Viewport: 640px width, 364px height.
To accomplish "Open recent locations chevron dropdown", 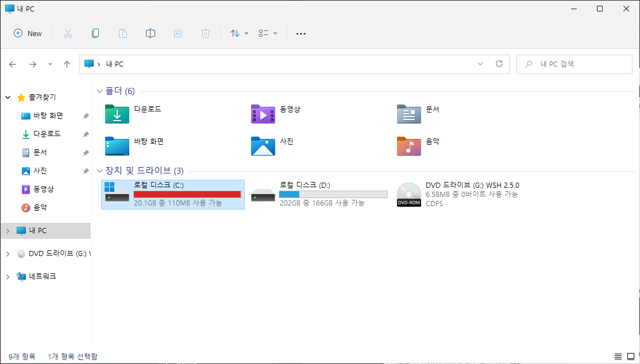I will [x=50, y=64].
